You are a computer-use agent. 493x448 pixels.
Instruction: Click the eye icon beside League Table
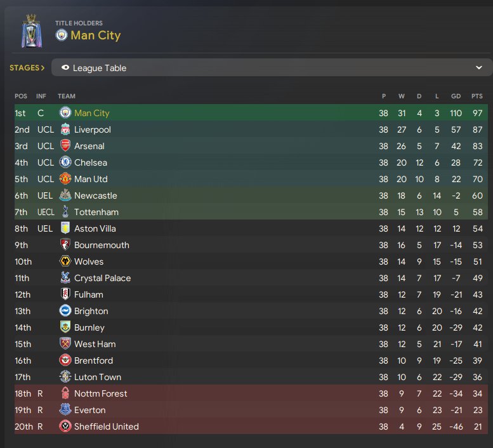coord(65,68)
